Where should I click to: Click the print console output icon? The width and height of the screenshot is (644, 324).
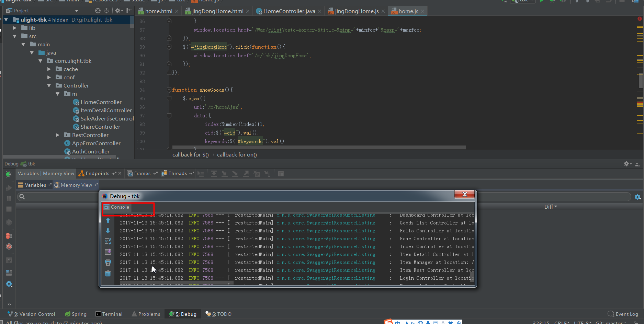108,262
